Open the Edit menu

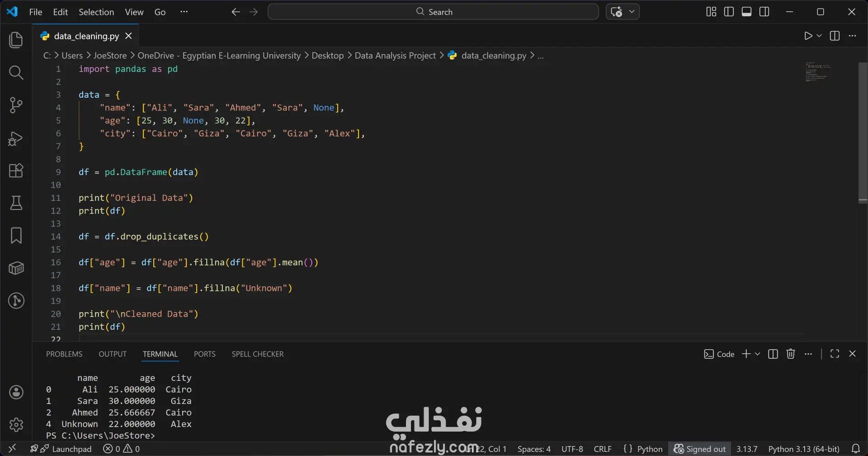(x=61, y=12)
